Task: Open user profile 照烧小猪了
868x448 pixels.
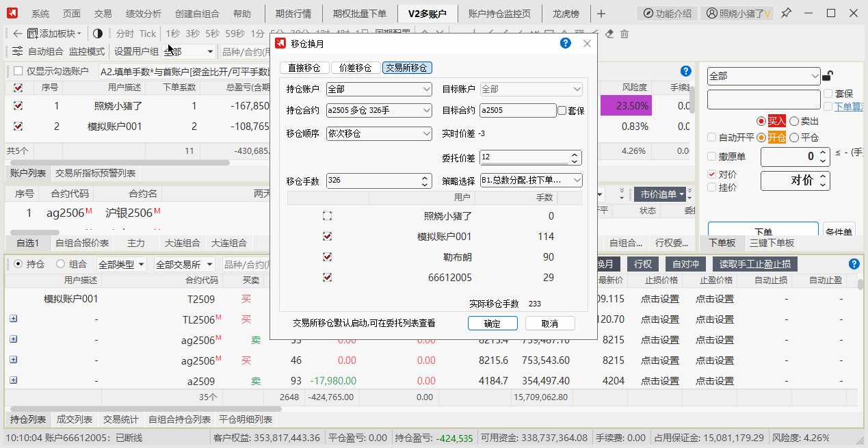Action: point(737,13)
